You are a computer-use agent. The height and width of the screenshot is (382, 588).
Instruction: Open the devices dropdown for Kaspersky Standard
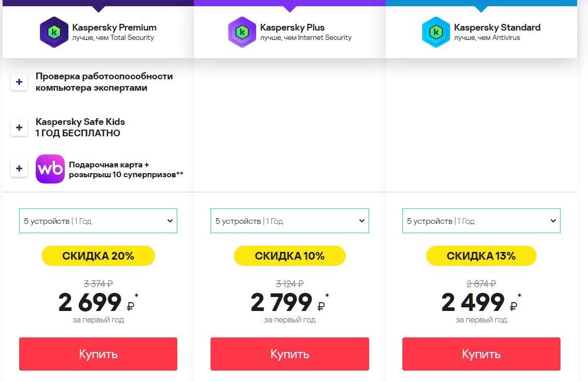(482, 221)
